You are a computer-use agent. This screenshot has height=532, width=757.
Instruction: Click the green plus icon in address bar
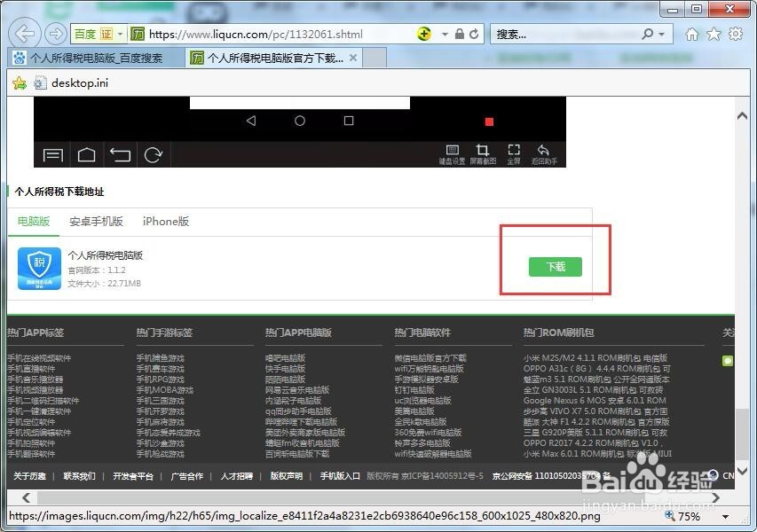[x=423, y=34]
